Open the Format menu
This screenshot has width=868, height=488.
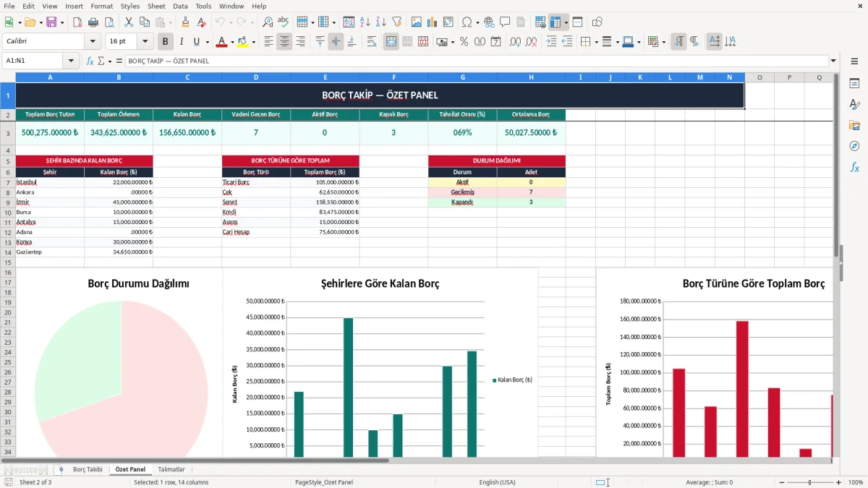coord(101,6)
